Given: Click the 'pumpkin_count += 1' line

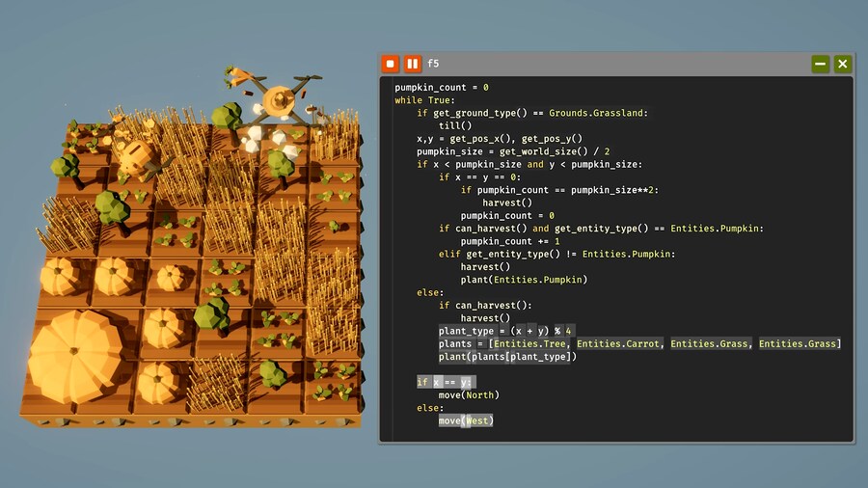Looking at the screenshot, I should [510, 241].
